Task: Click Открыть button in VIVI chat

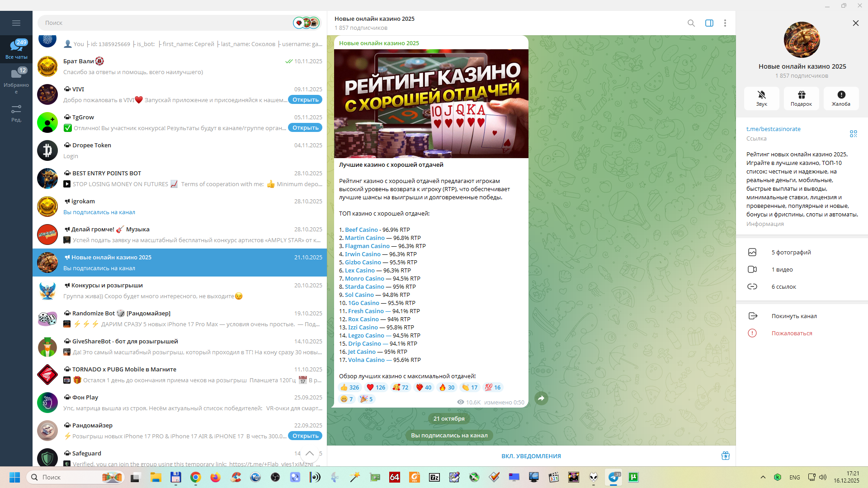Action: pos(305,100)
